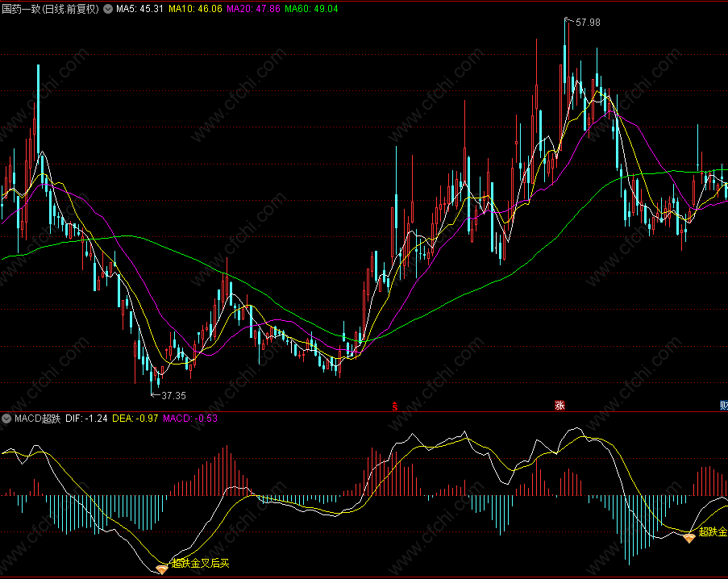Viewport: 728px width, 579px height.
Task: Click the red S marker on axis
Action: coord(395,406)
